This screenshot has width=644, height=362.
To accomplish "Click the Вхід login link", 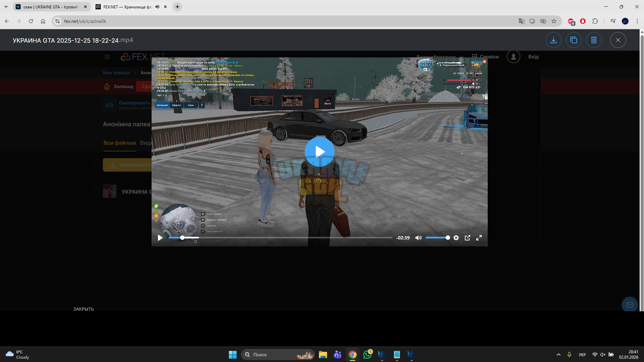I will [533, 57].
